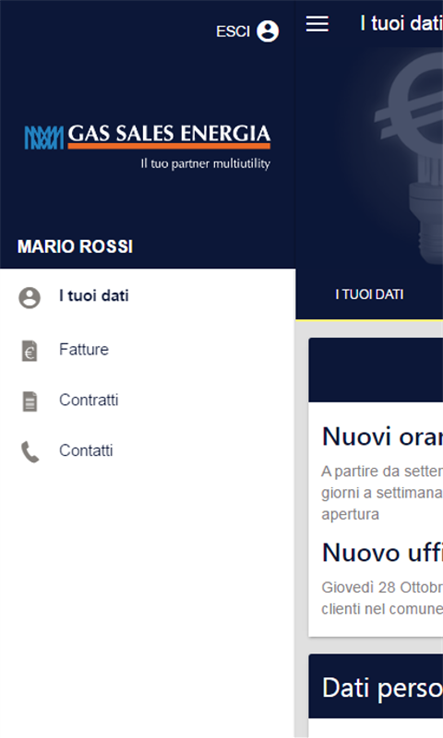Click the Nuovi orar... news headline
The width and height of the screenshot is (443, 738).
(x=382, y=436)
